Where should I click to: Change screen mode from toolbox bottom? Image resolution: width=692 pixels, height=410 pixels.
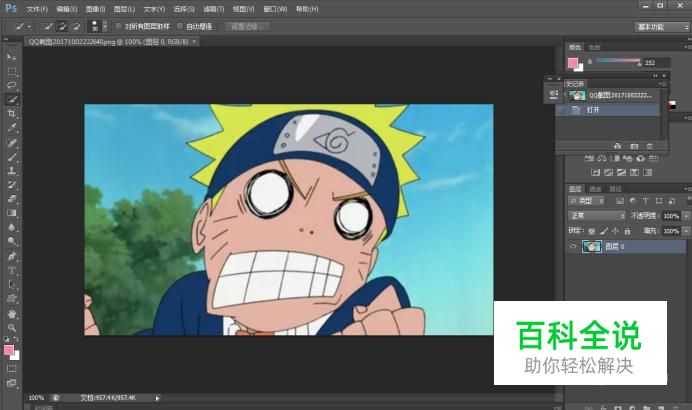(x=11, y=383)
